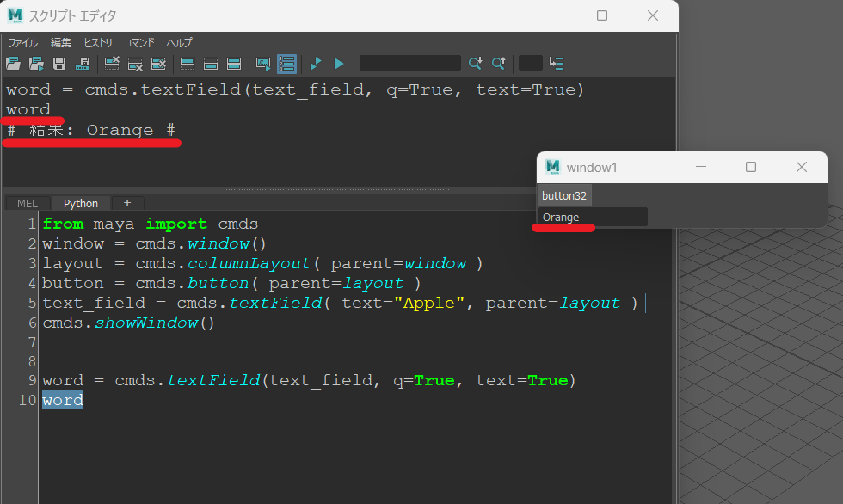Switch to the MEL tab
This screenshot has width=843, height=504.
pos(28,203)
